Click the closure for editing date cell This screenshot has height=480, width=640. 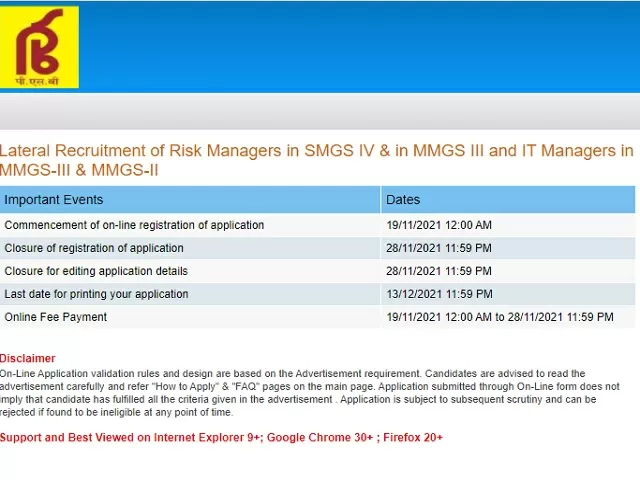(439, 271)
